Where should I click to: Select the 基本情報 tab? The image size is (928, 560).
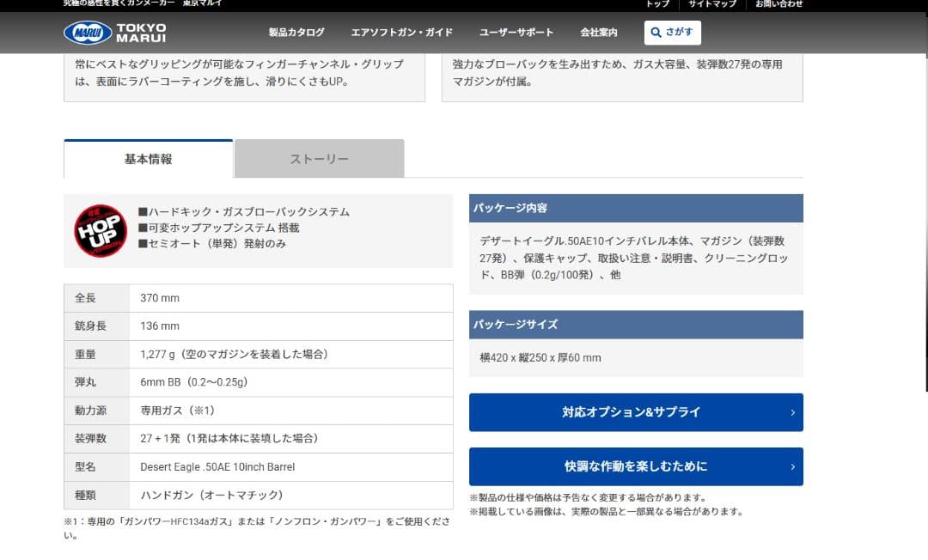tap(147, 158)
